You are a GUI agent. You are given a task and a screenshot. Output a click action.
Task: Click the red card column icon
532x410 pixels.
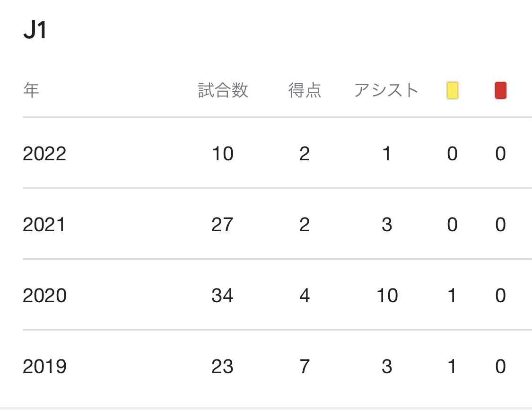click(x=501, y=90)
